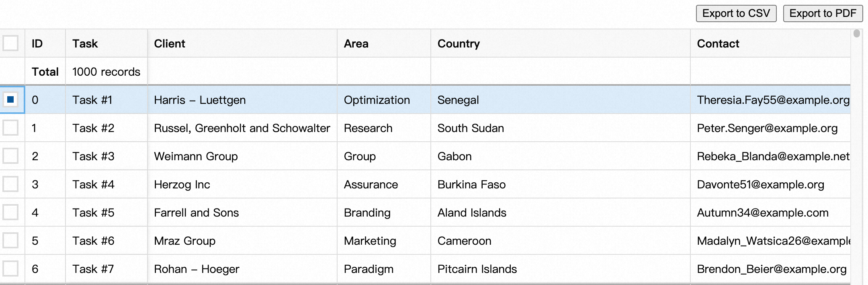868x285 pixels.
Task: Click the Contact column header
Action: (718, 43)
